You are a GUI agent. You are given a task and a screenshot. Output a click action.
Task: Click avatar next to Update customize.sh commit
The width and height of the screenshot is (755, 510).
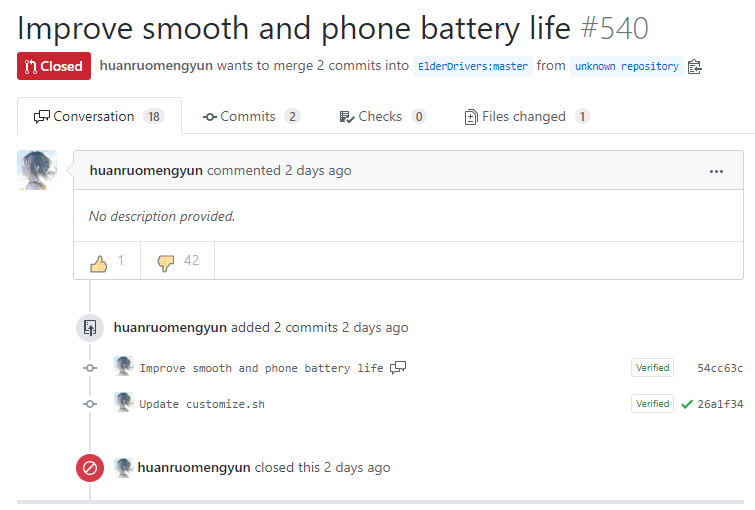click(124, 402)
